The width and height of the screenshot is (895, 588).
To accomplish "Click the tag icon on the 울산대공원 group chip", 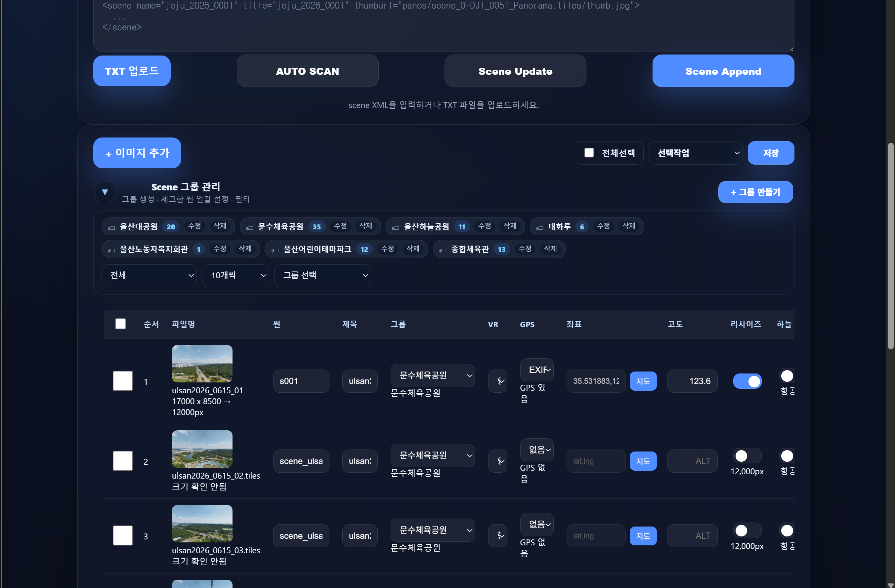I will coord(111,228).
